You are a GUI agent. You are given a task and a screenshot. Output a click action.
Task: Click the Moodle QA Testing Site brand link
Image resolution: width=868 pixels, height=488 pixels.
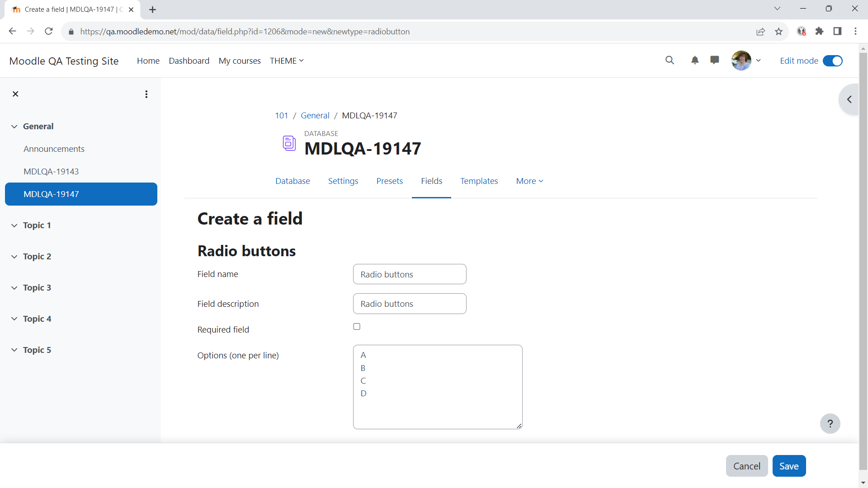pos(64,61)
